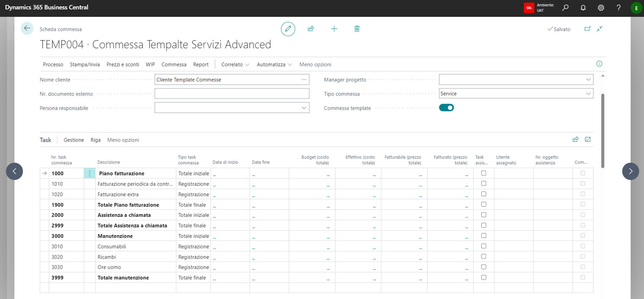Open the help question mark
Screen dimensions: 644x299
619,8
